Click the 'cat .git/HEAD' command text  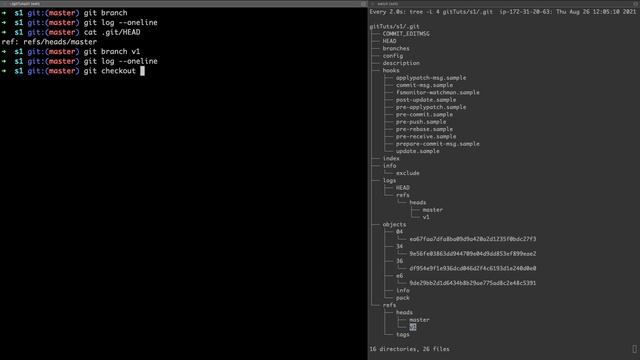pos(112,32)
